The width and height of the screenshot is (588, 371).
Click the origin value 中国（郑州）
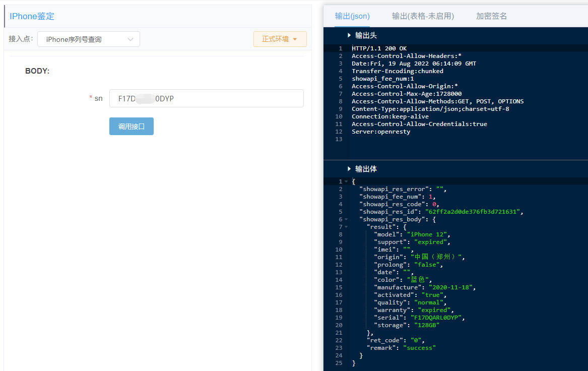pos(436,257)
